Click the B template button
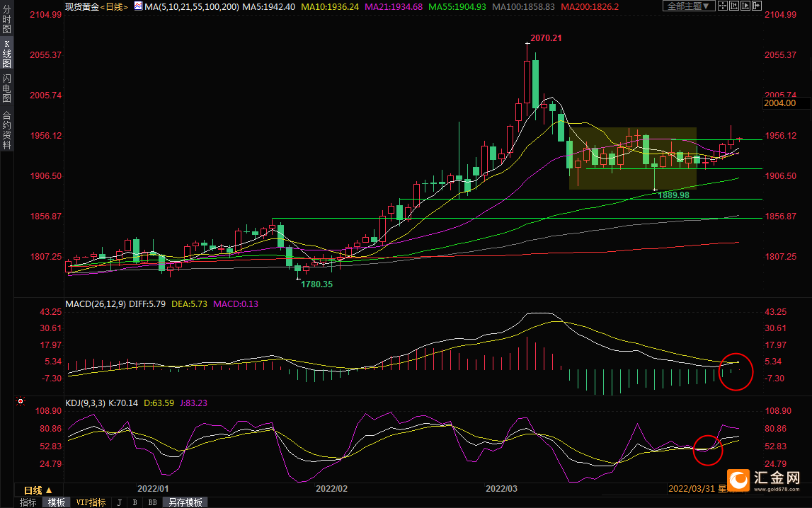The height and width of the screenshot is (508, 812). click(135, 502)
